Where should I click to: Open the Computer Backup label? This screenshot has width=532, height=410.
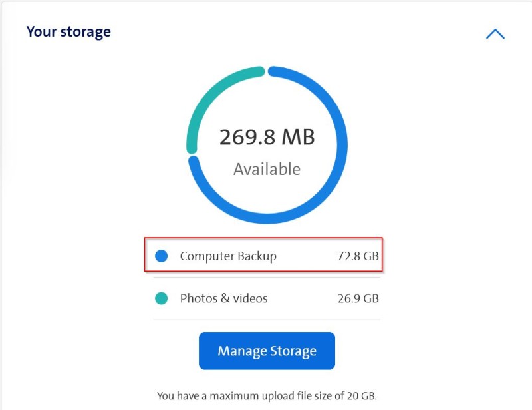[228, 256]
